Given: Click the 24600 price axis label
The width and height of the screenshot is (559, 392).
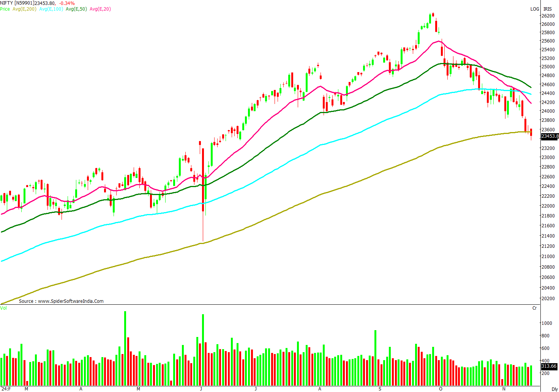Looking at the screenshot, I should [548, 85].
